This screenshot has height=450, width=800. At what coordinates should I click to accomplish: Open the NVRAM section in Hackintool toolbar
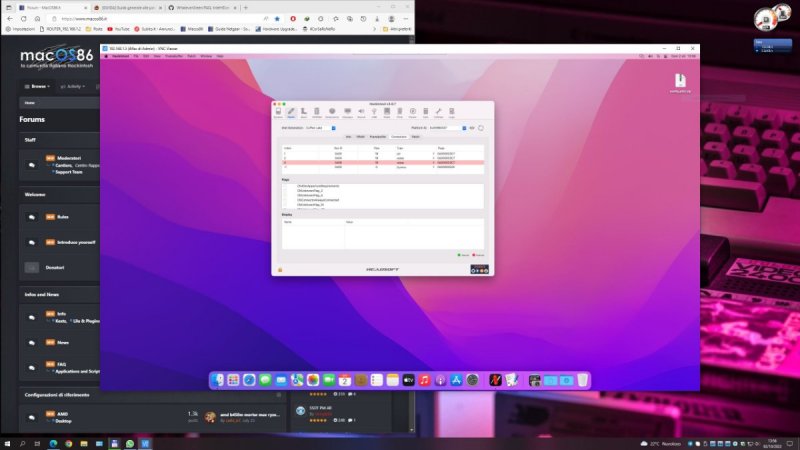pos(317,113)
